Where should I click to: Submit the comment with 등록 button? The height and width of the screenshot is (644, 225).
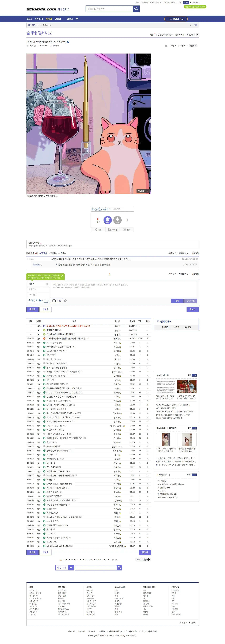pos(177,301)
